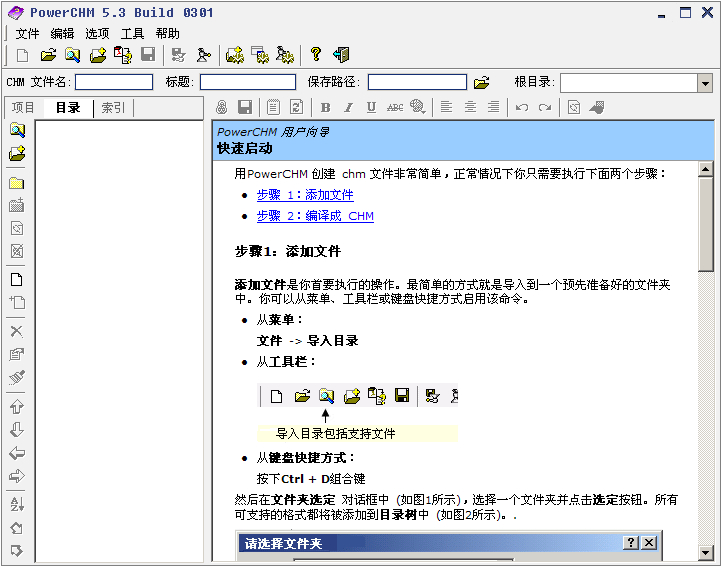Viewport: 723px width, 568px height.
Task: Switch to the 索引 tab
Action: [x=113, y=108]
